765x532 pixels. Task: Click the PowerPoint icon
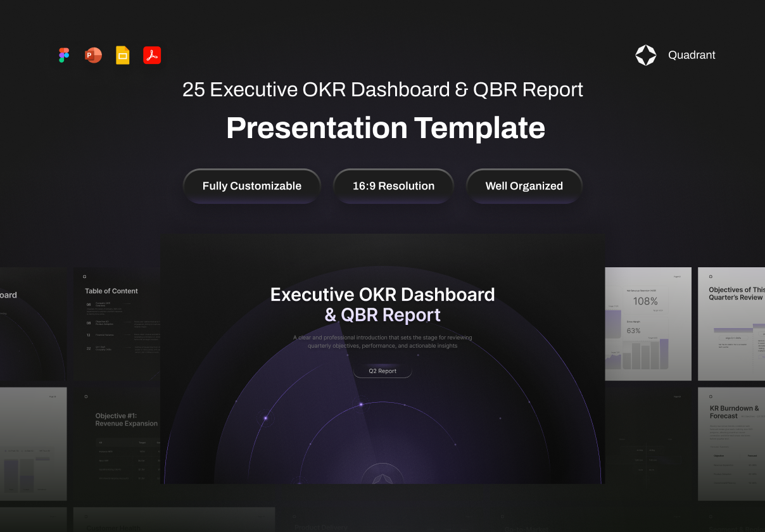coord(93,55)
